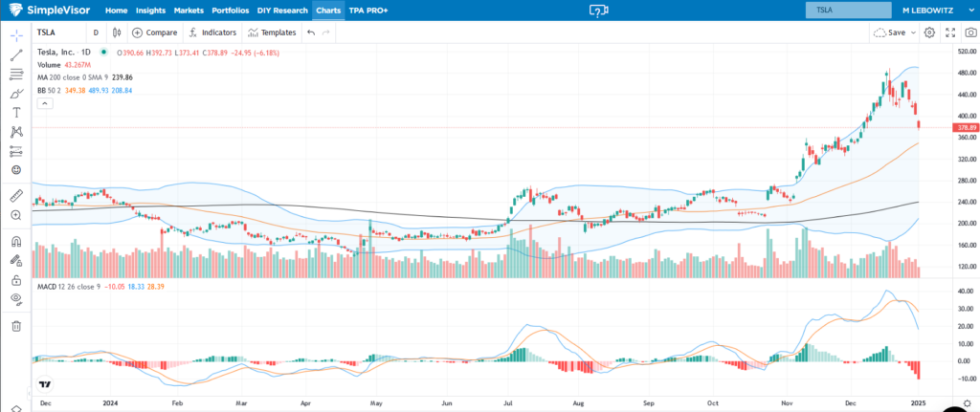Viewport: 980px width, 412px height.
Task: Toggle stay in drawing mode
Action: [17, 261]
